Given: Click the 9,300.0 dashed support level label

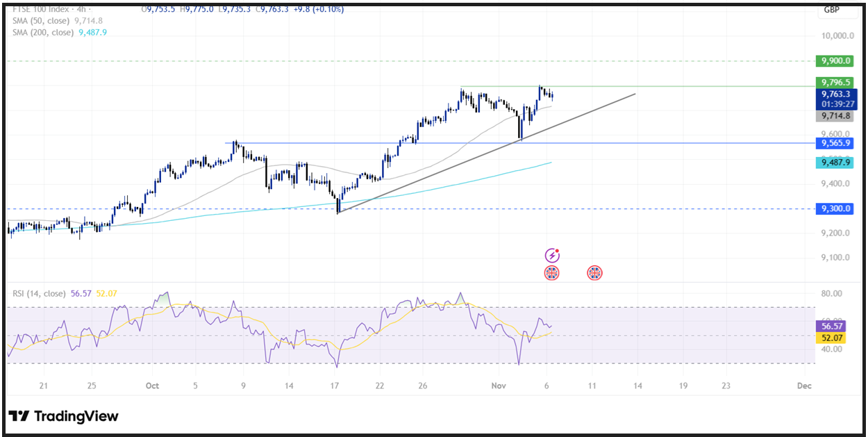Looking at the screenshot, I should (836, 208).
